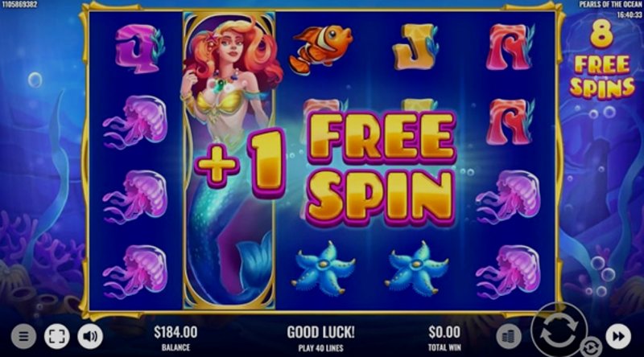Click the Pearls of the Ocean title
The height and width of the screenshot is (357, 644).
[610, 5]
